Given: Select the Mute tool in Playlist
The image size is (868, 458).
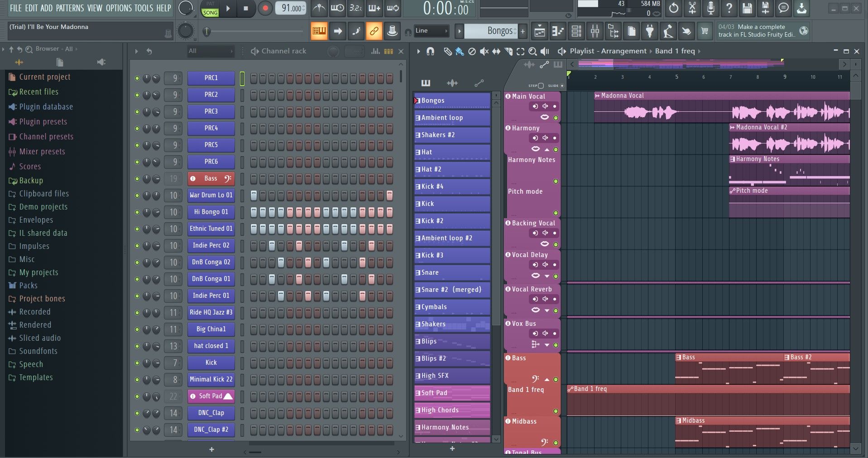Looking at the screenshot, I should (484, 52).
